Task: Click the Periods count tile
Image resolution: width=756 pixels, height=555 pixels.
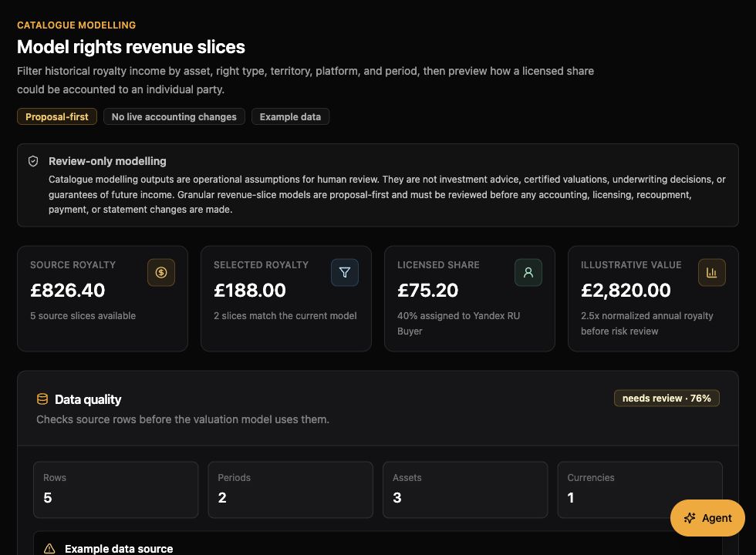Action: [x=290, y=490]
